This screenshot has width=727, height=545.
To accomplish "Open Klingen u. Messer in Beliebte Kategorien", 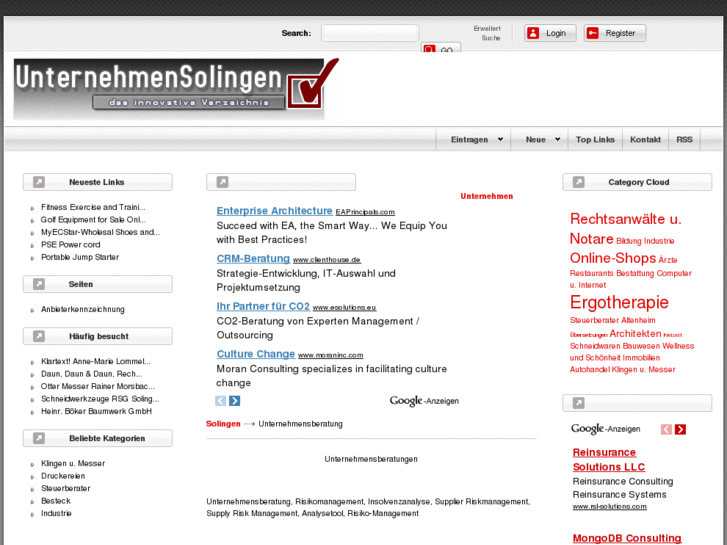I will tap(73, 463).
